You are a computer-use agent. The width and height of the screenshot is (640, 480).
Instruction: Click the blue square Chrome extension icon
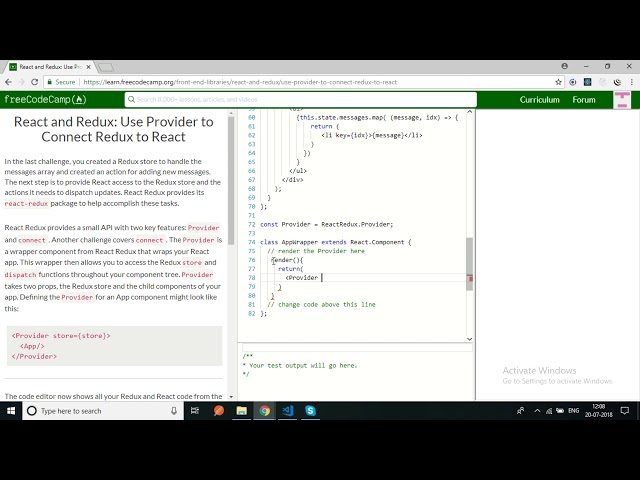587,82
